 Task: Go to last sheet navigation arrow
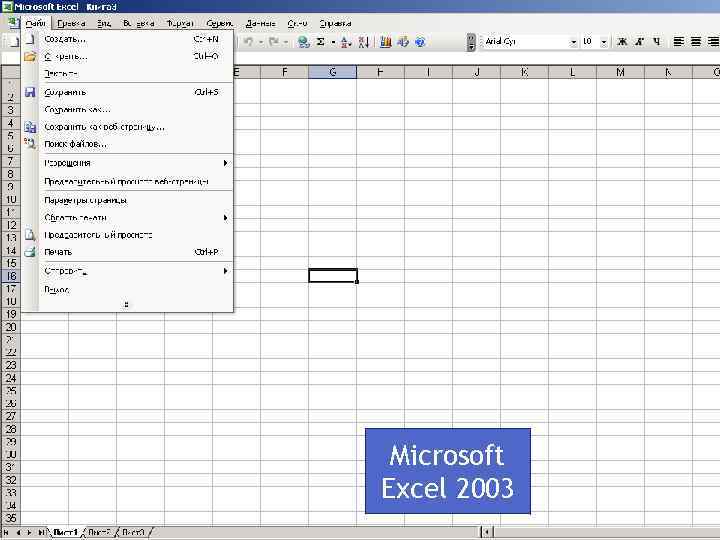[x=41, y=532]
